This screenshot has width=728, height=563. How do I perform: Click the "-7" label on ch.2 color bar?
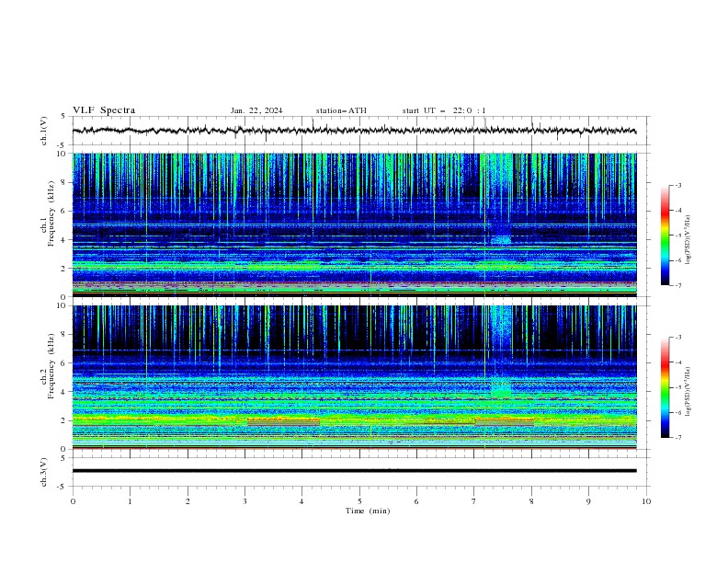pyautogui.click(x=677, y=437)
